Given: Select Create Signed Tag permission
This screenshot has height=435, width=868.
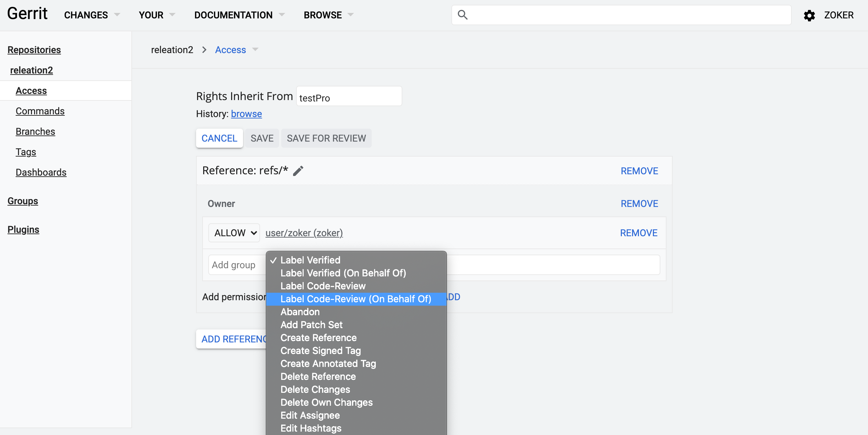Looking at the screenshot, I should [x=356, y=351].
